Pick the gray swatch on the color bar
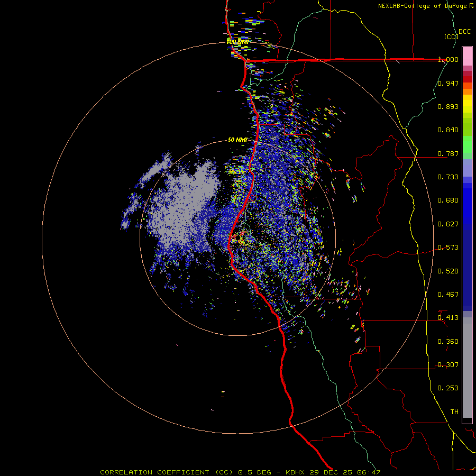Image resolution: width=476 pixels, height=476 pixels. pyautogui.click(x=467, y=368)
